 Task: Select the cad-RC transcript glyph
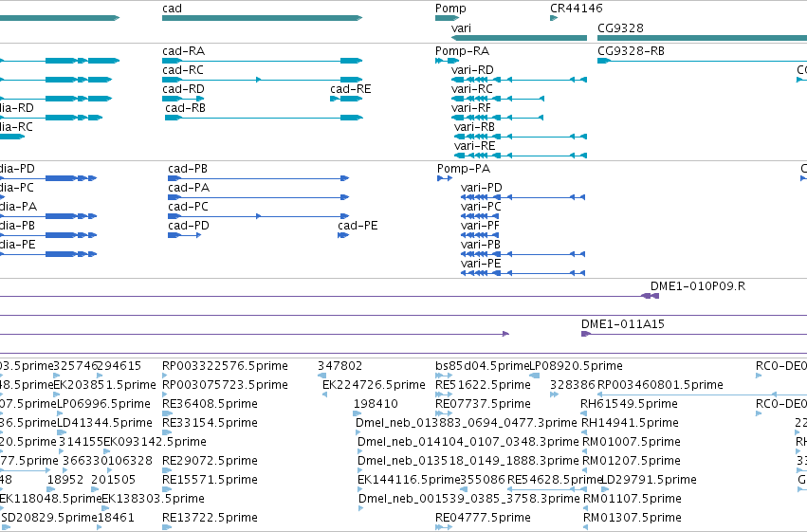263,80
